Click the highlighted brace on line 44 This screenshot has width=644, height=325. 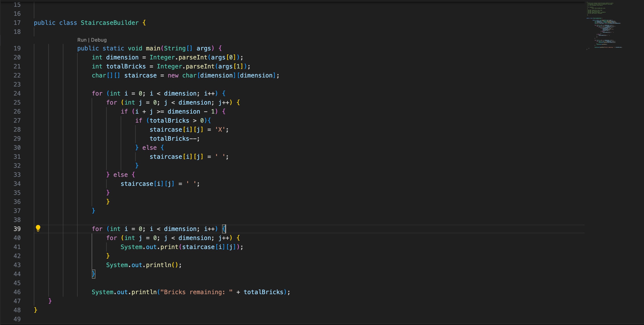pyautogui.click(x=93, y=274)
